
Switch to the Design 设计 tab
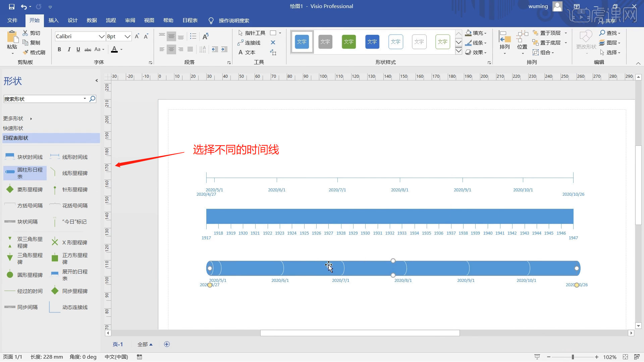tap(72, 20)
